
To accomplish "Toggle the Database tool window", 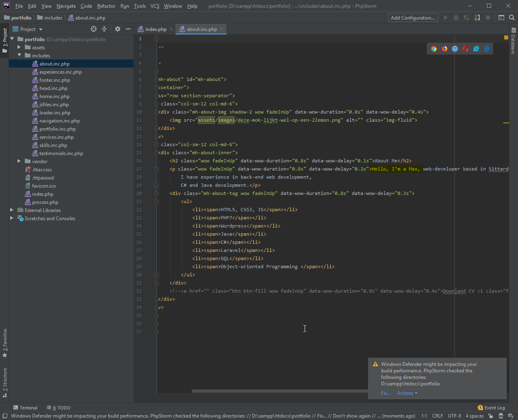I will [513, 42].
